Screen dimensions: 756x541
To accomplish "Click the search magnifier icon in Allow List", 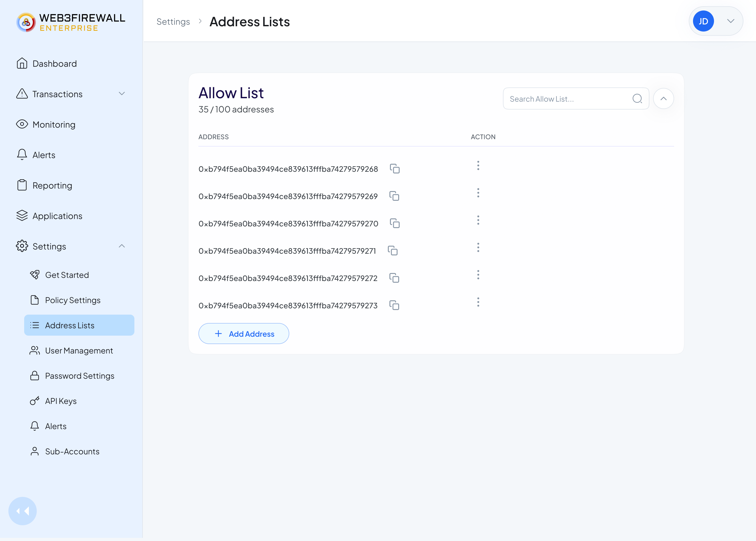I will point(637,98).
